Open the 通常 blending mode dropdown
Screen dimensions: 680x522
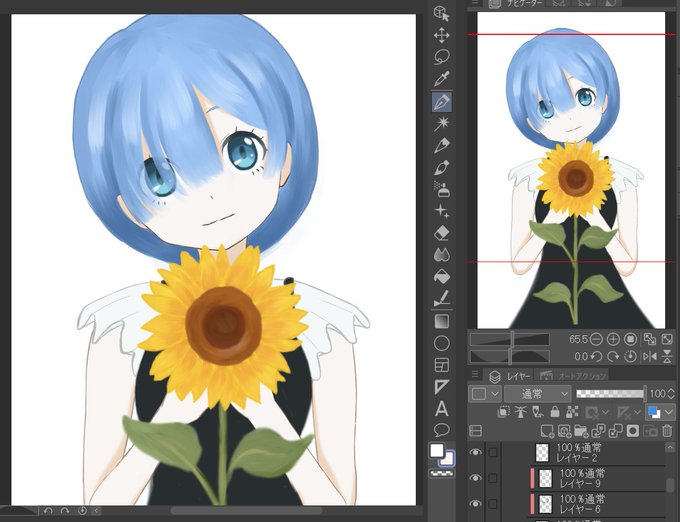537,394
